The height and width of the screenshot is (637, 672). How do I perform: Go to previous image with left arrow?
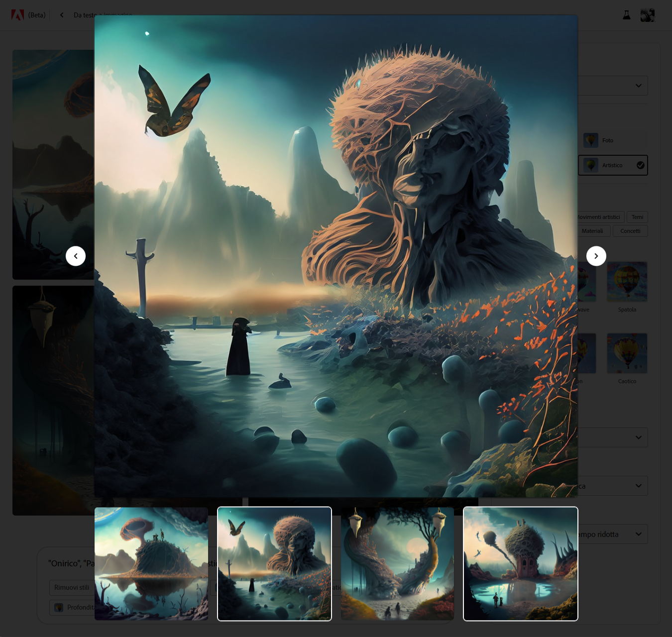[x=76, y=256]
